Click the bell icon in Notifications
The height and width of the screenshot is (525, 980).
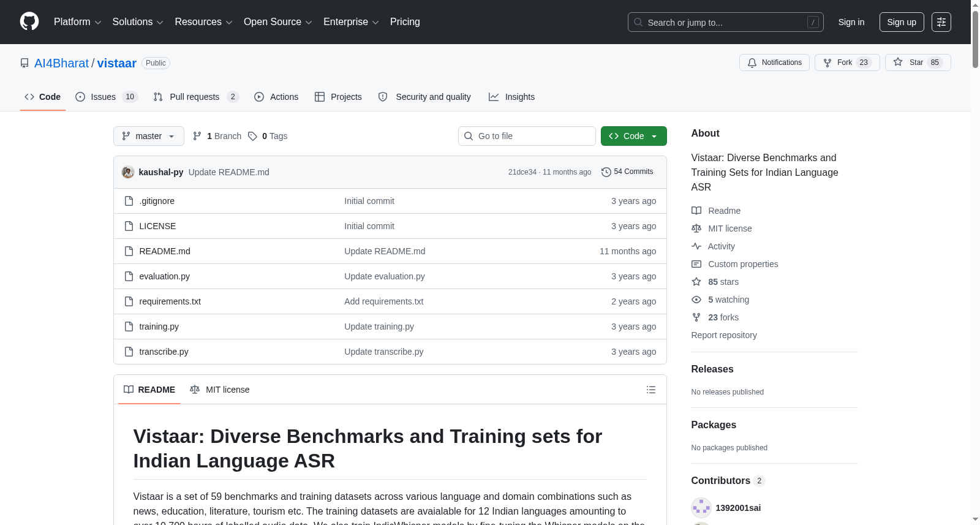[x=752, y=62]
